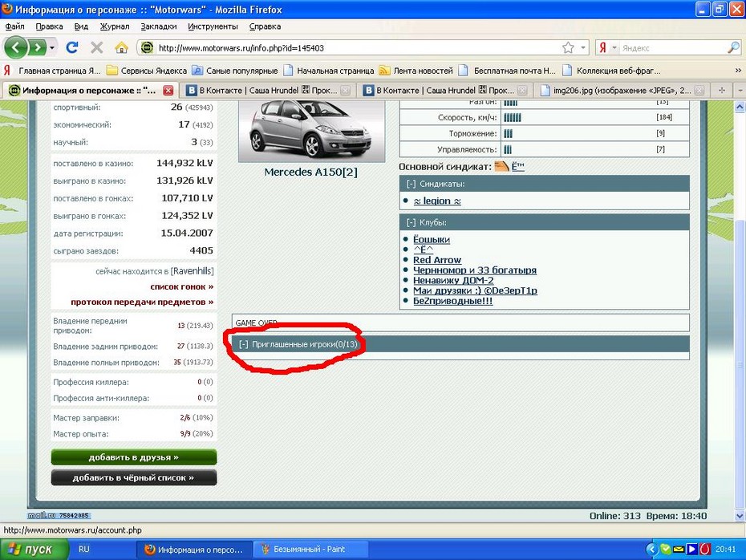The image size is (746, 560).
Task: Open the Журнал menu
Action: [x=115, y=26]
